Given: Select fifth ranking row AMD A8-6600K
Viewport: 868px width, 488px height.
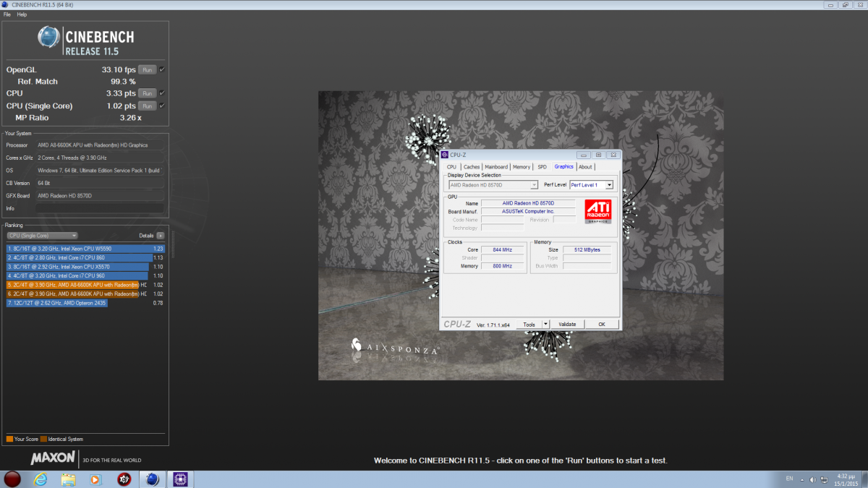Looking at the screenshot, I should pyautogui.click(x=85, y=285).
